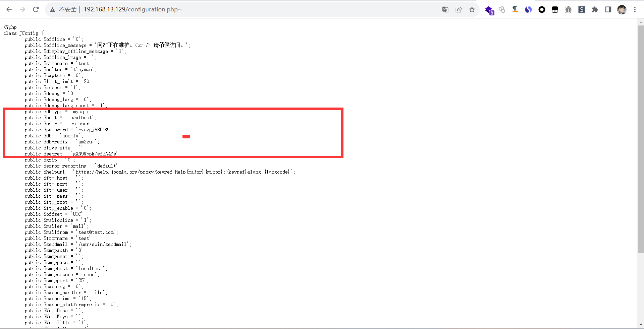Click the browser back arrow
The width and height of the screenshot is (644, 329).
(9, 9)
